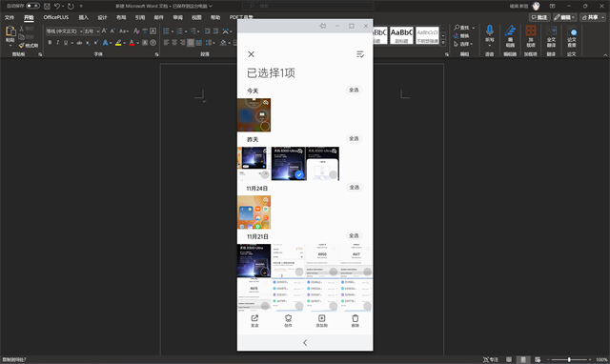The image size is (610, 364).
Task: Open Find dropdown arrow in Word
Action: (x=473, y=28)
